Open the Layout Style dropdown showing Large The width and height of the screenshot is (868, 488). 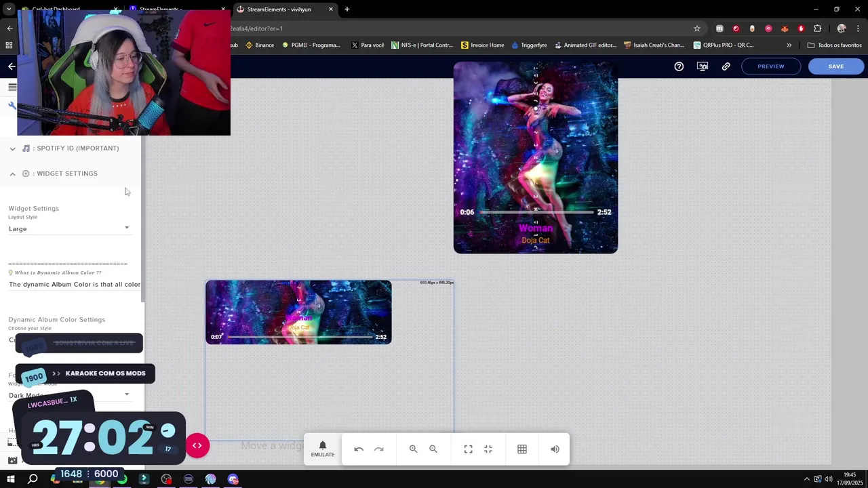click(x=69, y=228)
